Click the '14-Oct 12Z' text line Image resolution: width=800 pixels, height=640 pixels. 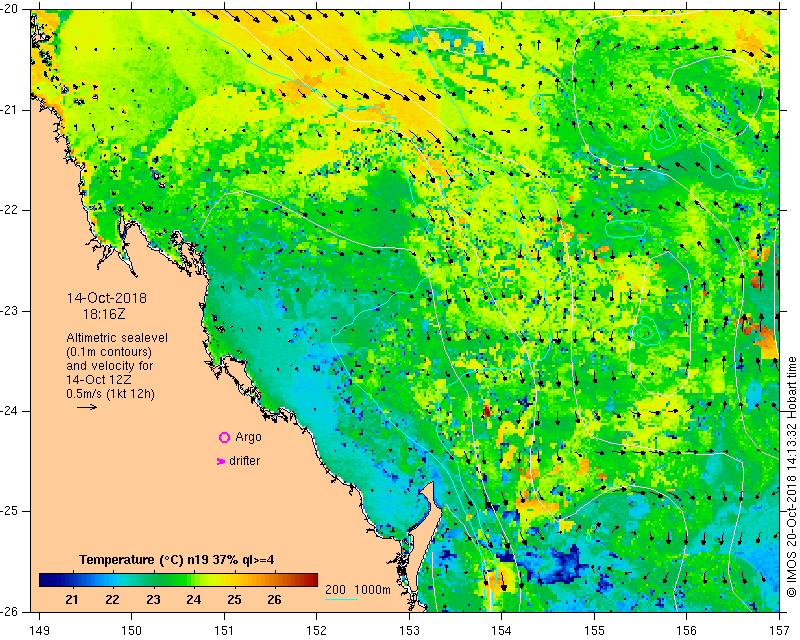pyautogui.click(x=98, y=380)
